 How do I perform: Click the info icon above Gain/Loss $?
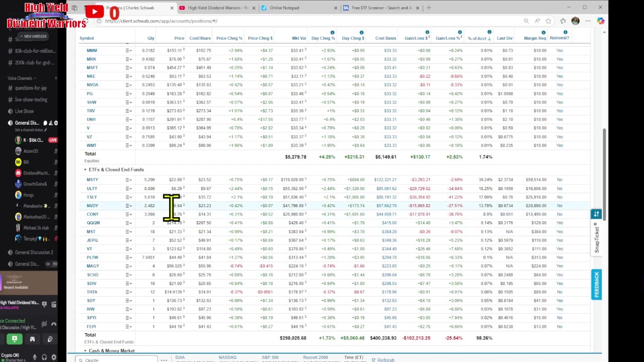point(427,33)
